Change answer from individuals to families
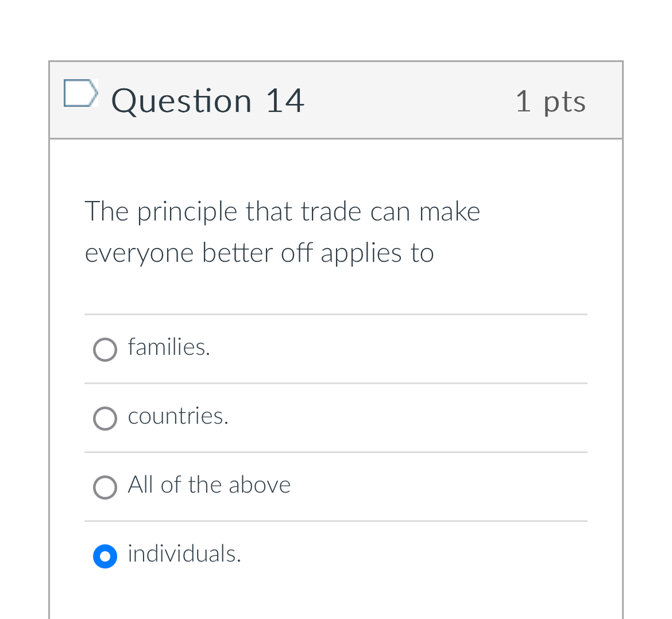 [x=105, y=350]
